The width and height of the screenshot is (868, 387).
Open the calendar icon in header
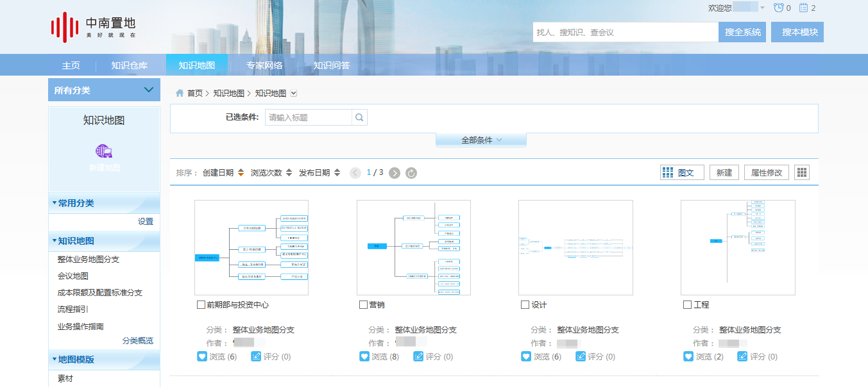pyautogui.click(x=803, y=8)
